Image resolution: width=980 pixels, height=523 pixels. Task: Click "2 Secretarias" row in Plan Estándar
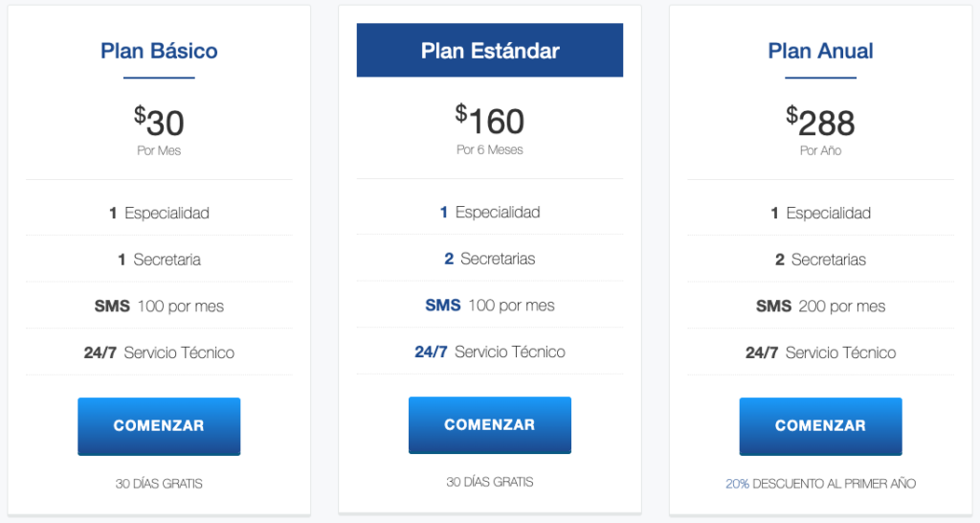pos(490,259)
